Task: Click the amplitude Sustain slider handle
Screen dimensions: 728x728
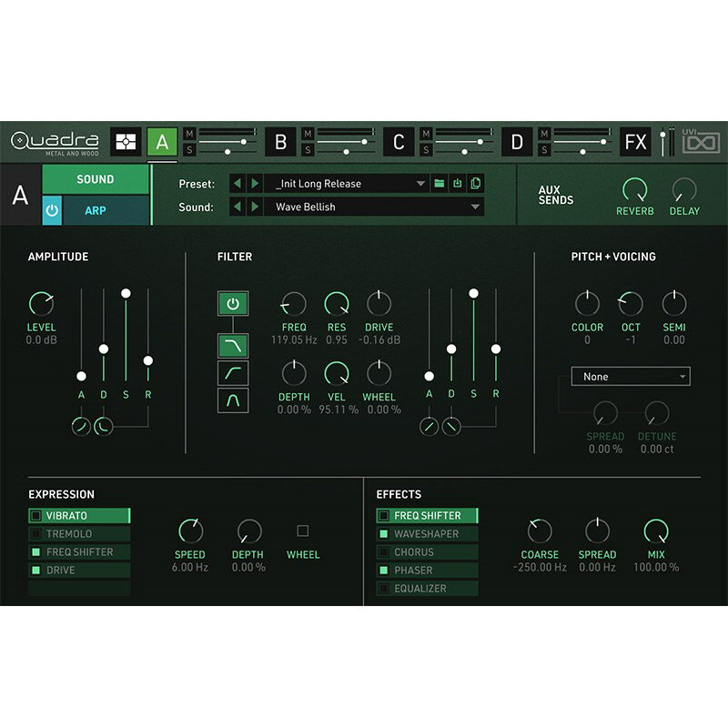Action: (x=126, y=292)
